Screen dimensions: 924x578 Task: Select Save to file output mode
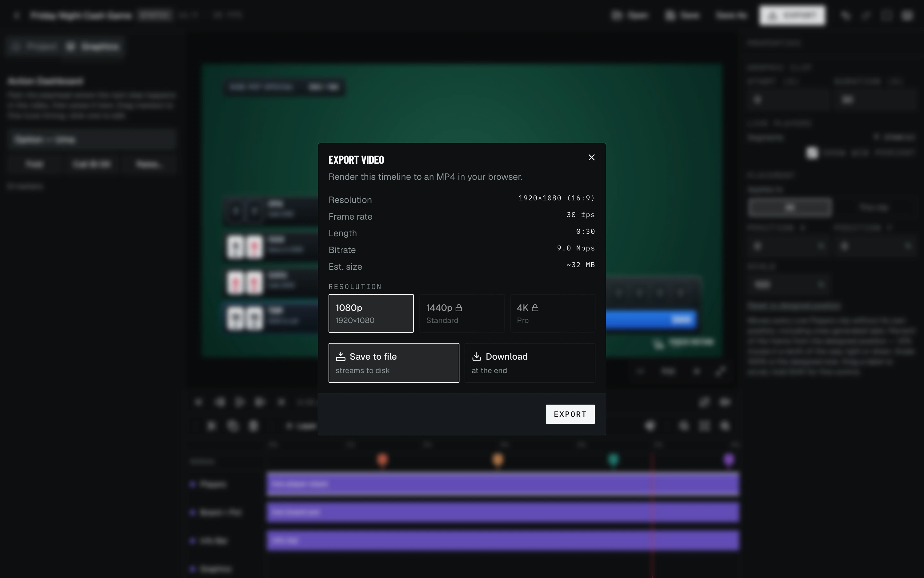[394, 363]
